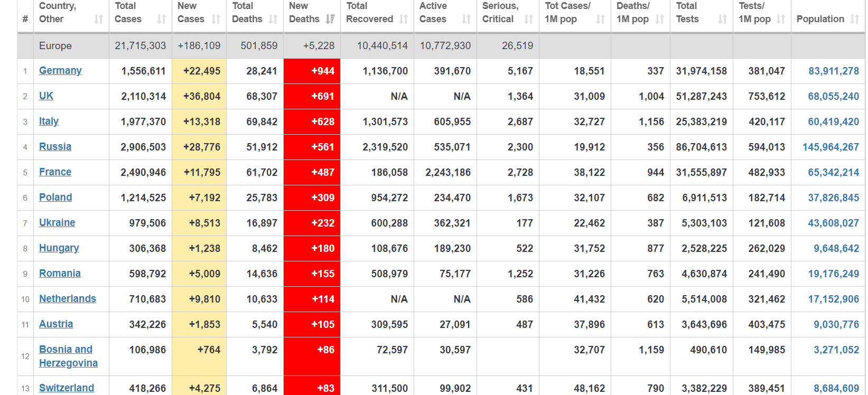This screenshot has width=868, height=395.
Task: Open the Switzerland country link
Action: tap(67, 388)
